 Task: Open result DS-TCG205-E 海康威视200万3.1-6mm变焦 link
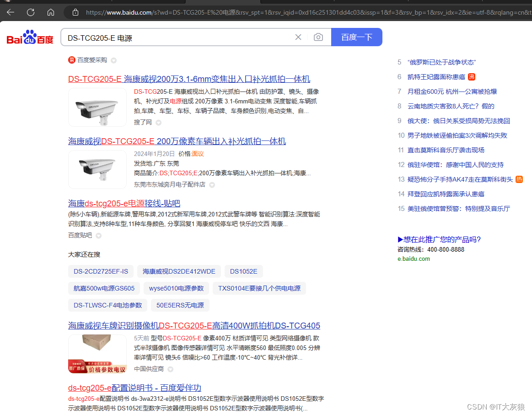pyautogui.click(x=189, y=79)
